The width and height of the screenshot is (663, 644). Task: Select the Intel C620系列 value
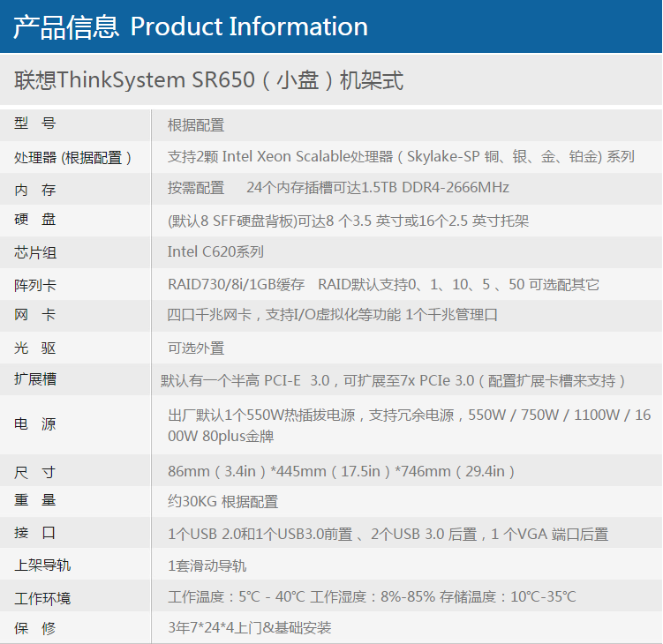pyautogui.click(x=215, y=251)
